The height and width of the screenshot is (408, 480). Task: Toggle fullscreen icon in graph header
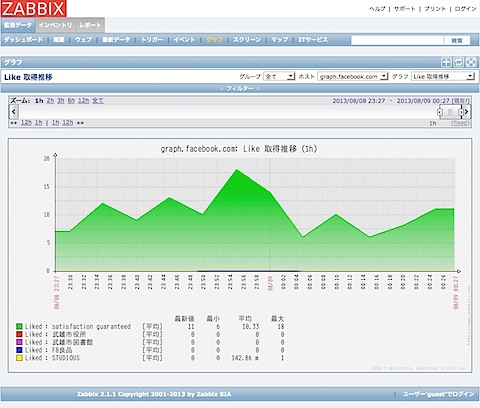click(x=471, y=62)
